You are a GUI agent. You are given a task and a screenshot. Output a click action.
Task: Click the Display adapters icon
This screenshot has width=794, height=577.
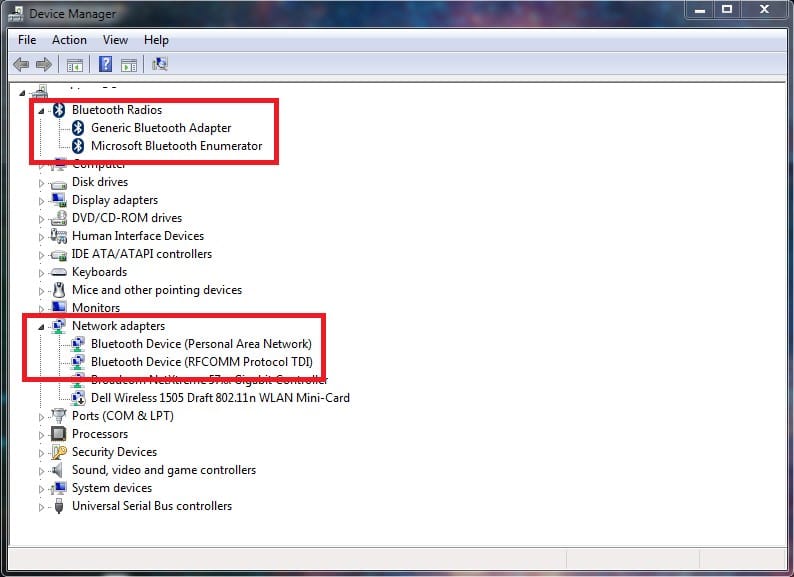[59, 200]
